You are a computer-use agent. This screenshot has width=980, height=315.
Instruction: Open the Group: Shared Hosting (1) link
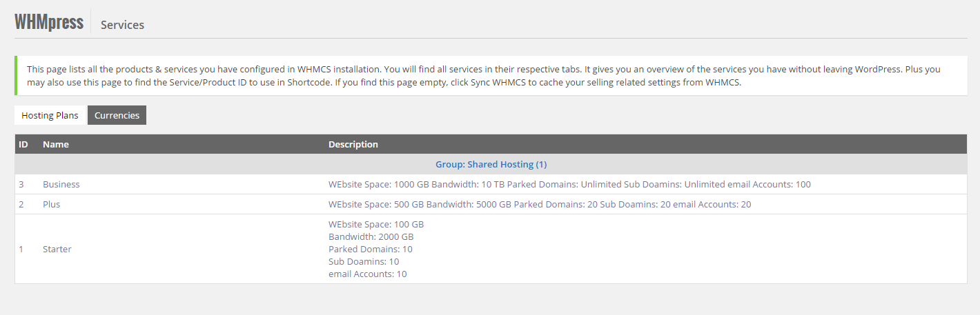pyautogui.click(x=491, y=164)
